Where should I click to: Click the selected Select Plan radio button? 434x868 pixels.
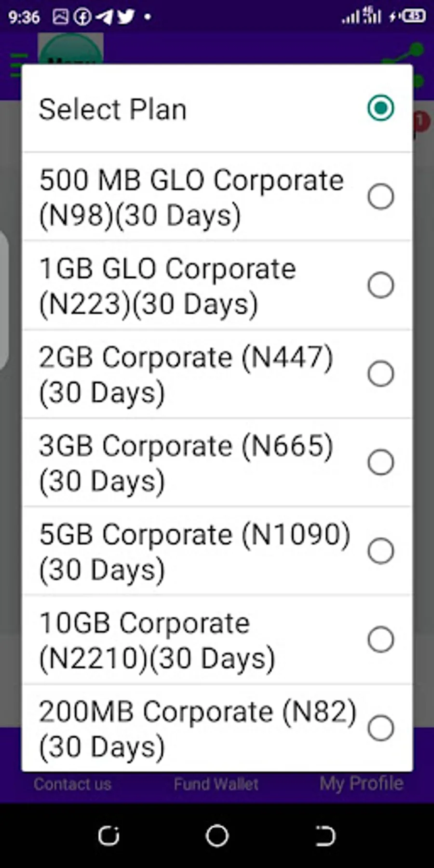coord(380,108)
